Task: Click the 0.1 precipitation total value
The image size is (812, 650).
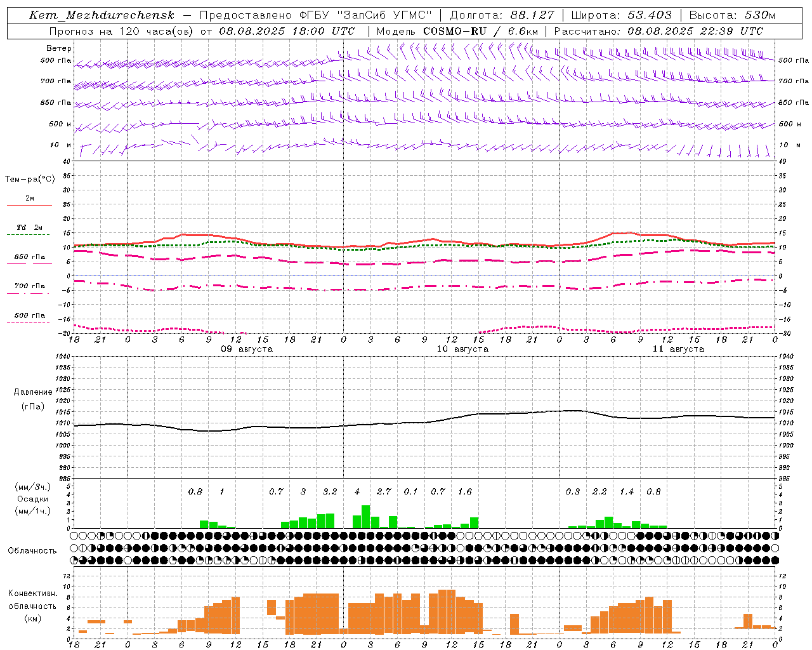Action: (411, 492)
